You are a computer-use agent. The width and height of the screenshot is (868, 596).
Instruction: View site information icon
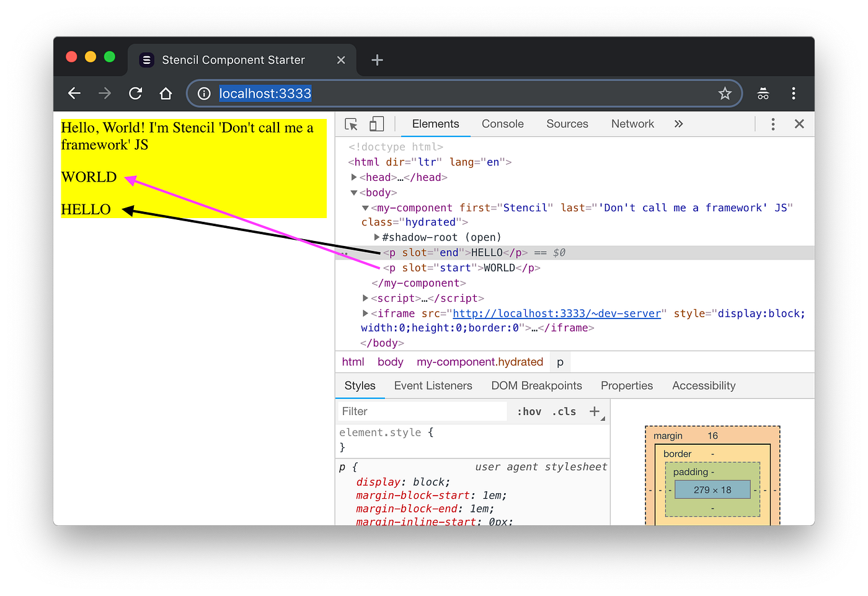(204, 94)
